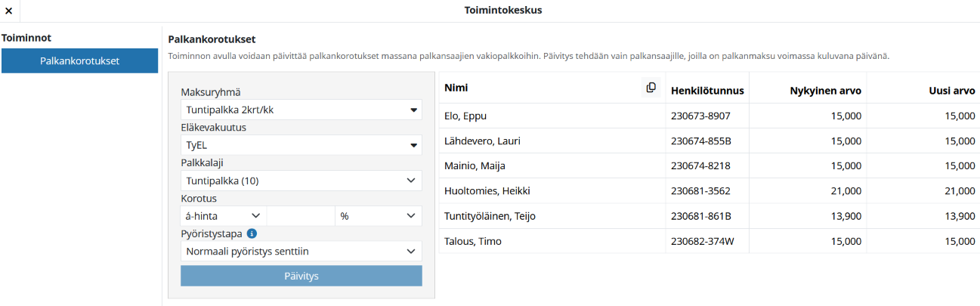The height and width of the screenshot is (306, 980).
Task: Open the Palkkalaji Tuntipalkka (10) dropdown
Action: 301,181
